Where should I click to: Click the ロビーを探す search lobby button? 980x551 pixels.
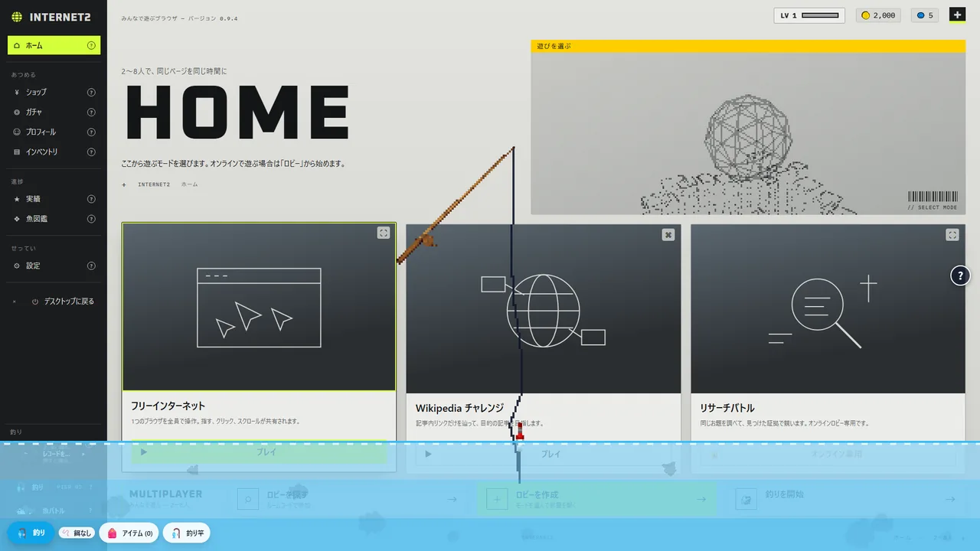(348, 499)
